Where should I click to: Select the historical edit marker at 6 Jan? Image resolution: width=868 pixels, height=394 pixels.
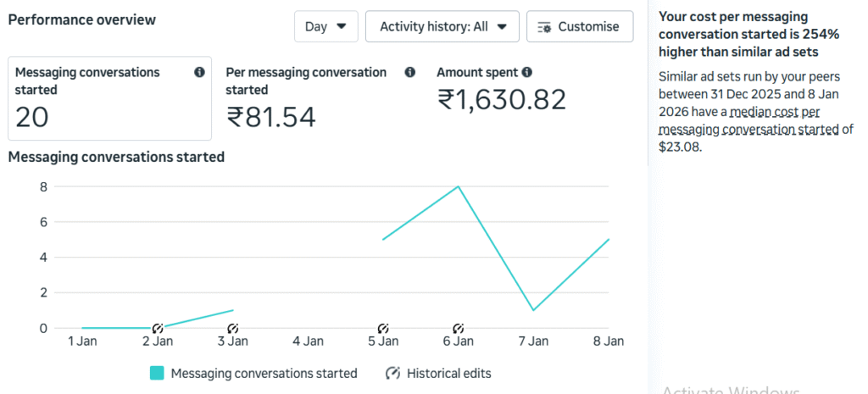click(x=458, y=328)
